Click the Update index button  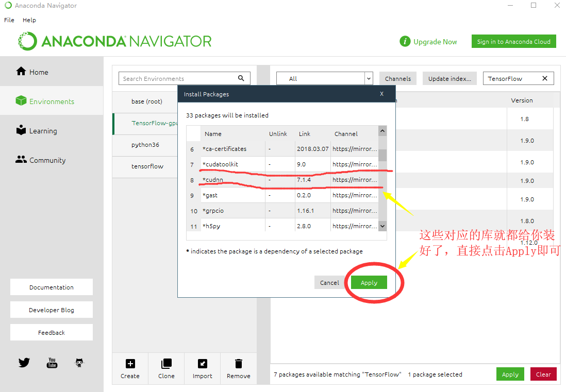450,79
